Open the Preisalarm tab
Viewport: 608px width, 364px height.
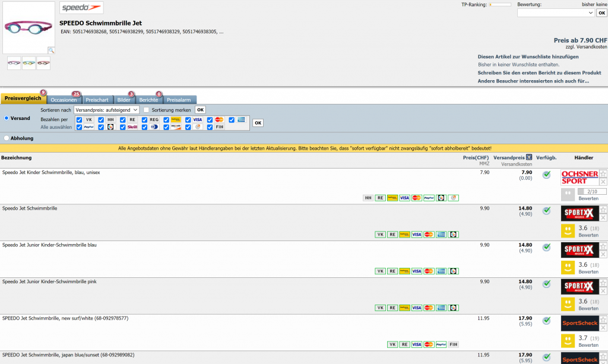tap(180, 100)
